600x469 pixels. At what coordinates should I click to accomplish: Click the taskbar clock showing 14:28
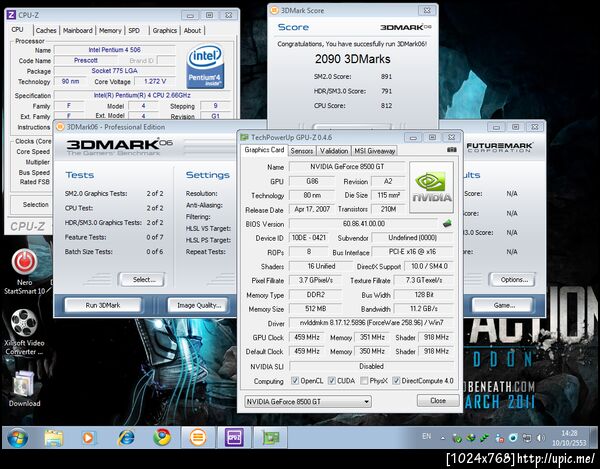point(569,438)
